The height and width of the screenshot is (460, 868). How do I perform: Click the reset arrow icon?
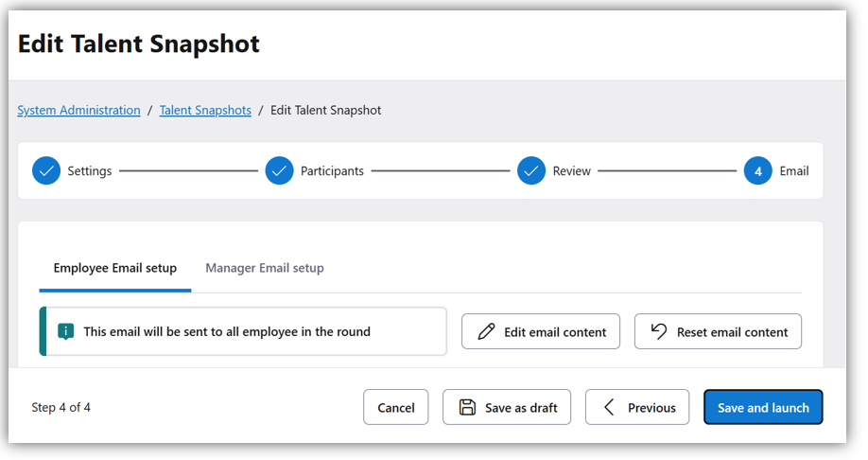pos(659,332)
